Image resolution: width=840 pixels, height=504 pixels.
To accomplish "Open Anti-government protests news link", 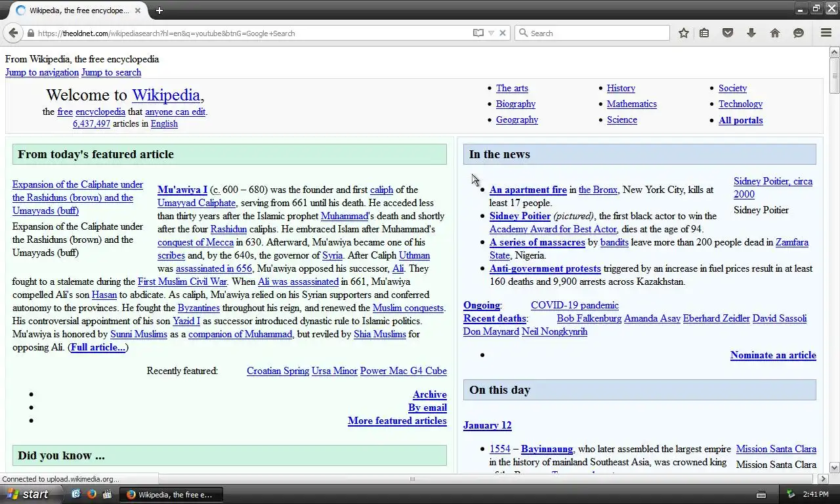I will coord(545,268).
